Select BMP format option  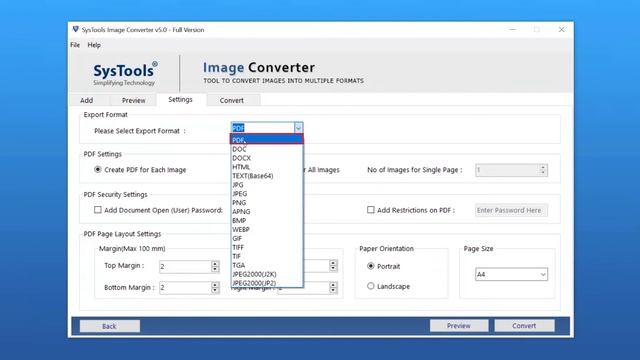(x=267, y=221)
